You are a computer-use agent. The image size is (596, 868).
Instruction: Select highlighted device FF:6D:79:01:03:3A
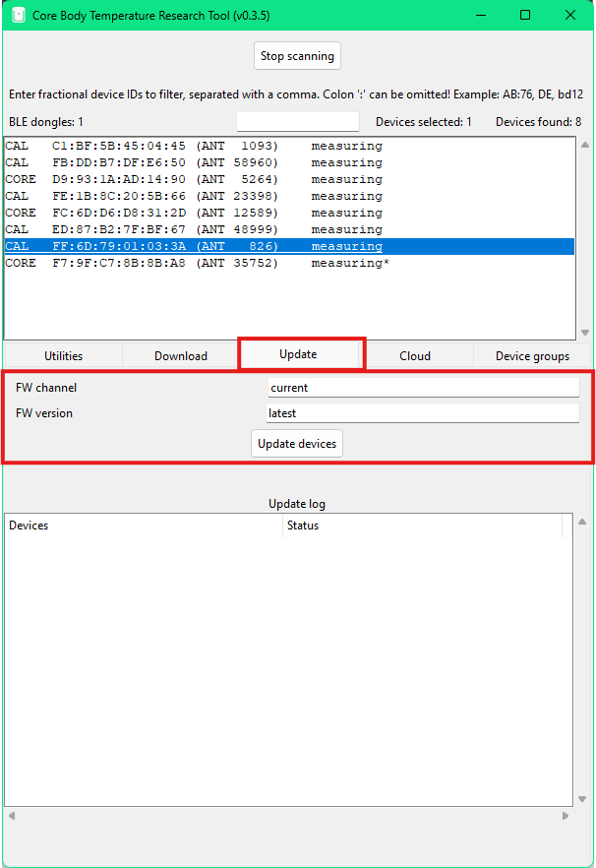pos(289,246)
